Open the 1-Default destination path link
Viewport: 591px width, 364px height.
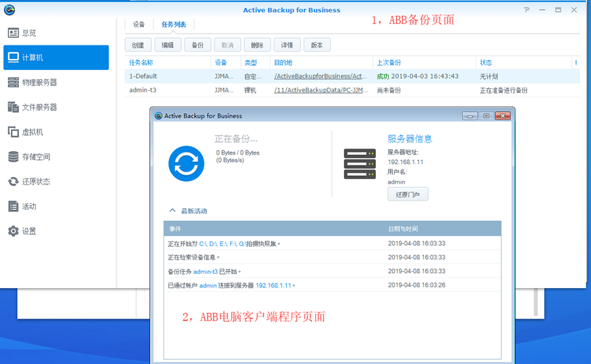click(x=320, y=77)
